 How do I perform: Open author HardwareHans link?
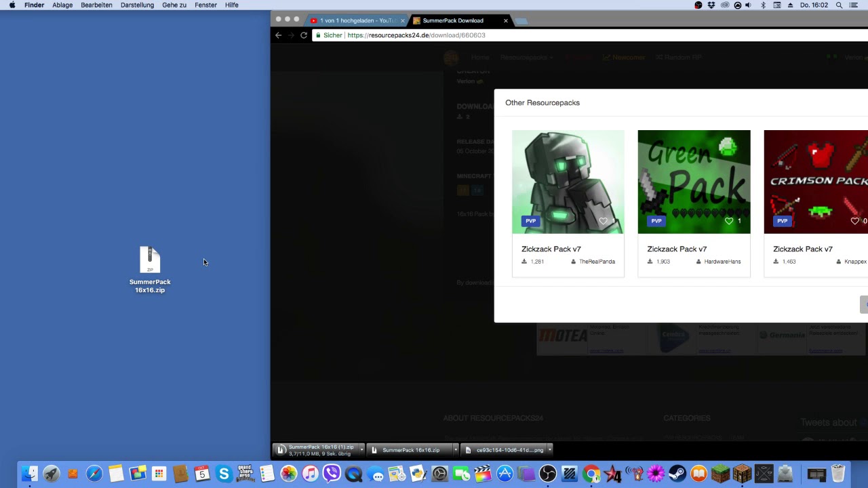click(x=722, y=262)
